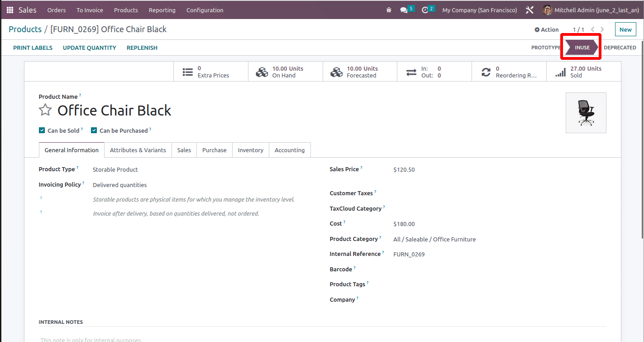Click the bug report icon in the header
This screenshot has height=342, width=644.
click(x=388, y=10)
